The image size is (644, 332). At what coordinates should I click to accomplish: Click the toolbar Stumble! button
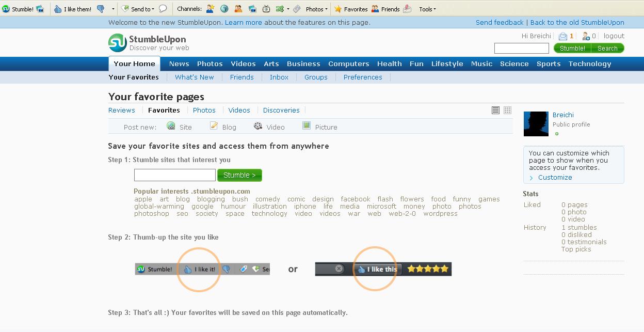click(18, 9)
